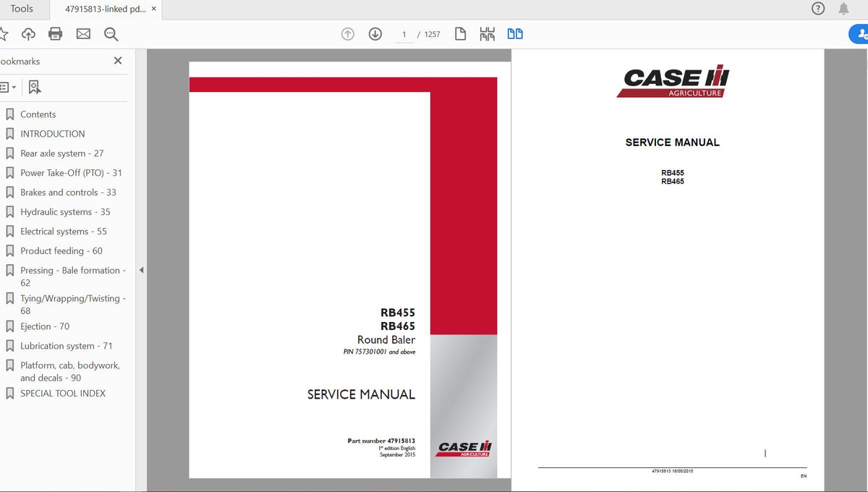Open the Help question mark icon
Image resolution: width=868 pixels, height=492 pixels.
point(818,9)
